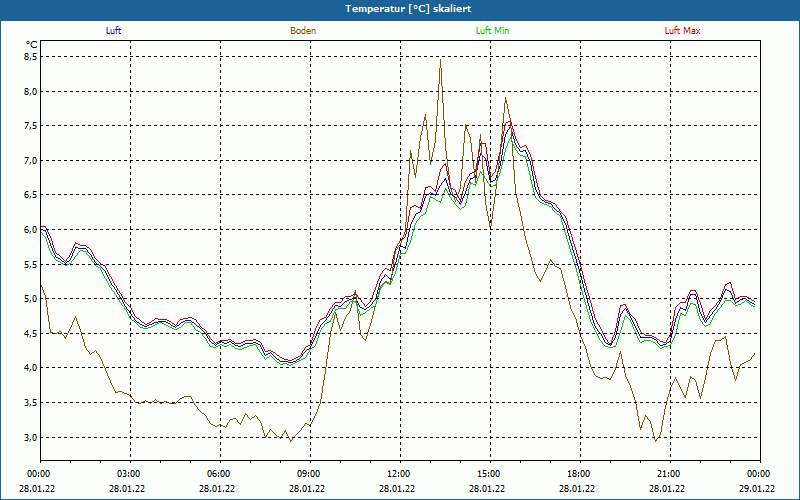The height and width of the screenshot is (500, 800).
Task: Click the 18:00 time axis label
Action: (x=581, y=473)
